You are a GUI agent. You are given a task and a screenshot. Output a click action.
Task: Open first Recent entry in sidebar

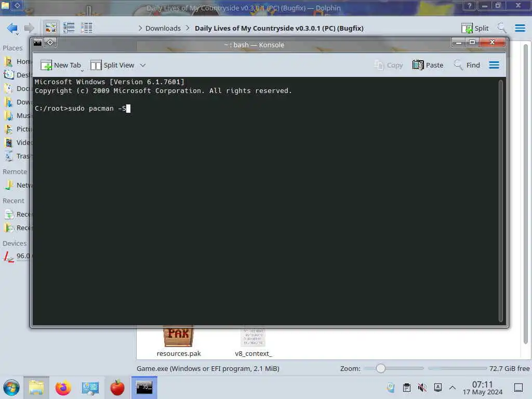(17, 215)
